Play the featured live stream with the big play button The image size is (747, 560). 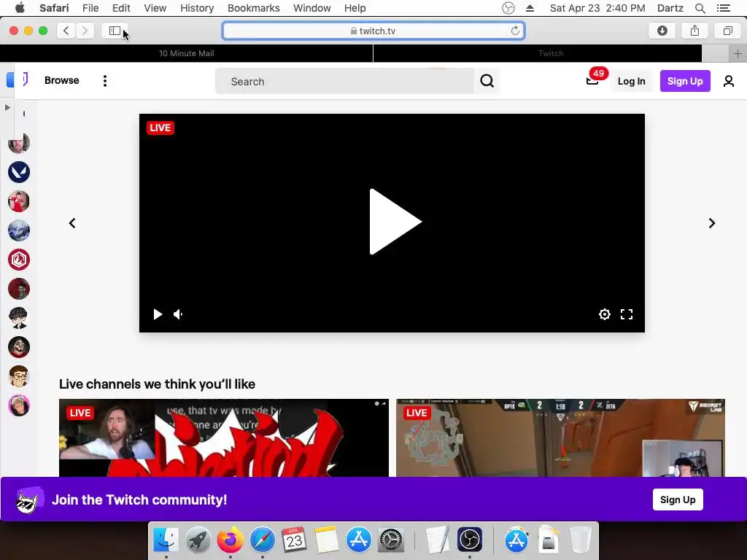point(395,222)
